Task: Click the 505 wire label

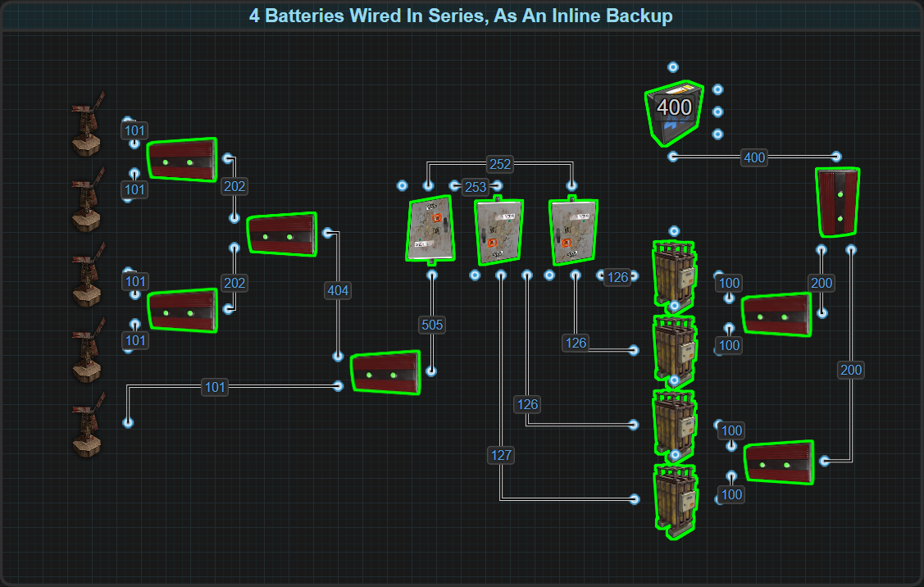Action: pyautogui.click(x=432, y=325)
